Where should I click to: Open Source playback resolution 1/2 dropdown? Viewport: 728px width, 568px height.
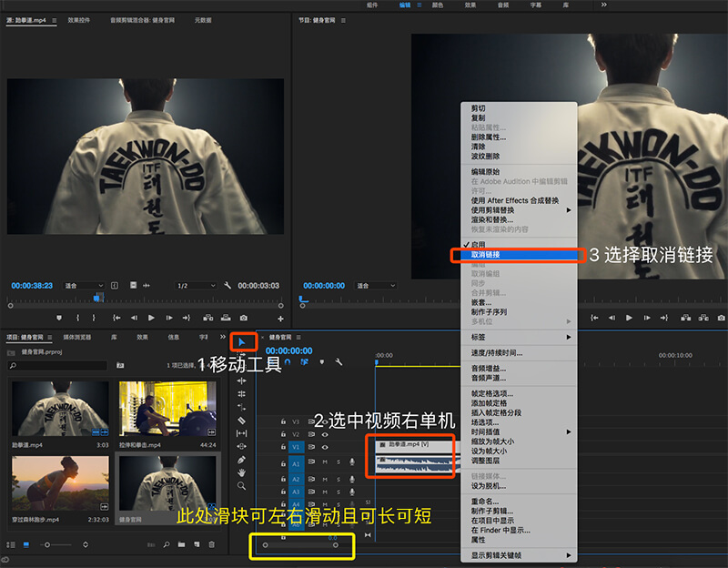pyautogui.click(x=196, y=285)
